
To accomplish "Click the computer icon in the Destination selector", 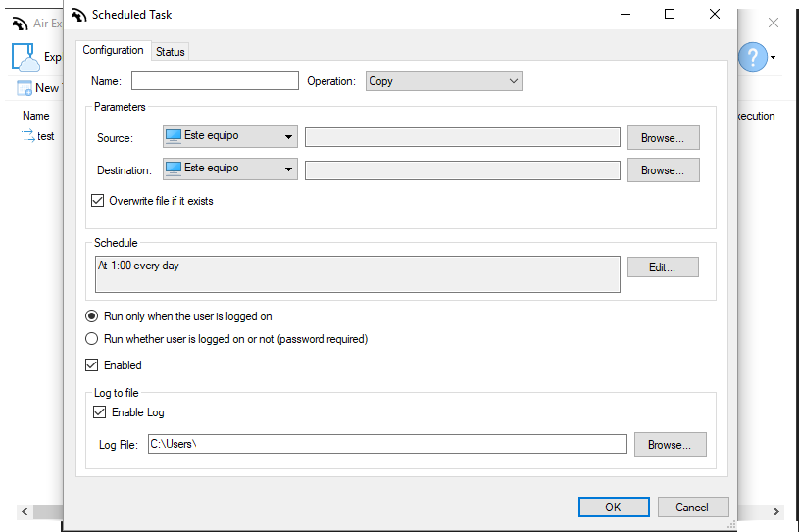I will pyautogui.click(x=174, y=168).
